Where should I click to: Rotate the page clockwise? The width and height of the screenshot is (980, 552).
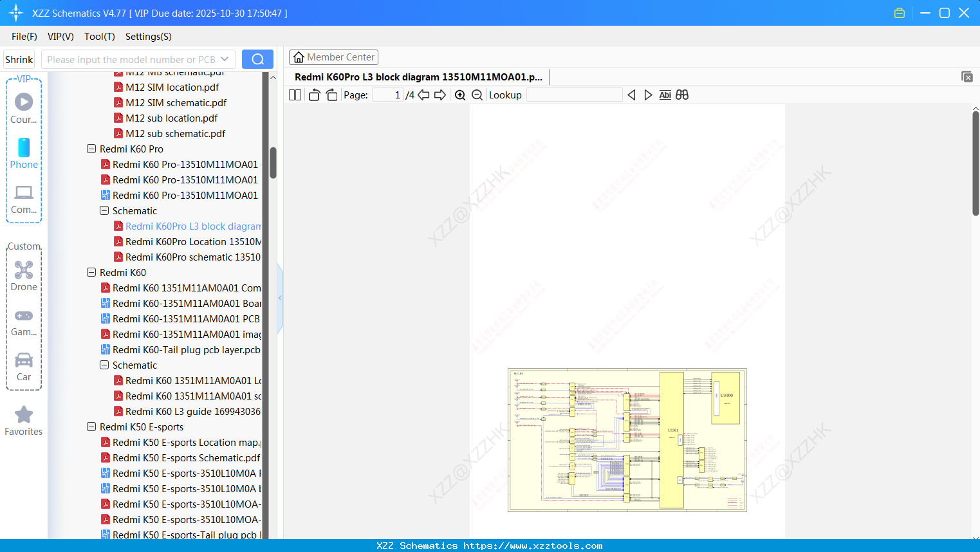click(x=331, y=95)
